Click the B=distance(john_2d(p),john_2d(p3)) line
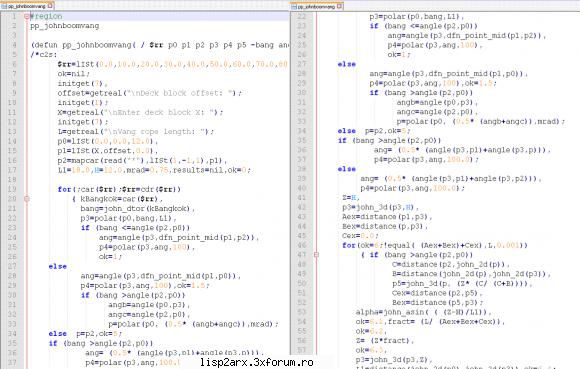The image size is (580, 369). point(472,274)
